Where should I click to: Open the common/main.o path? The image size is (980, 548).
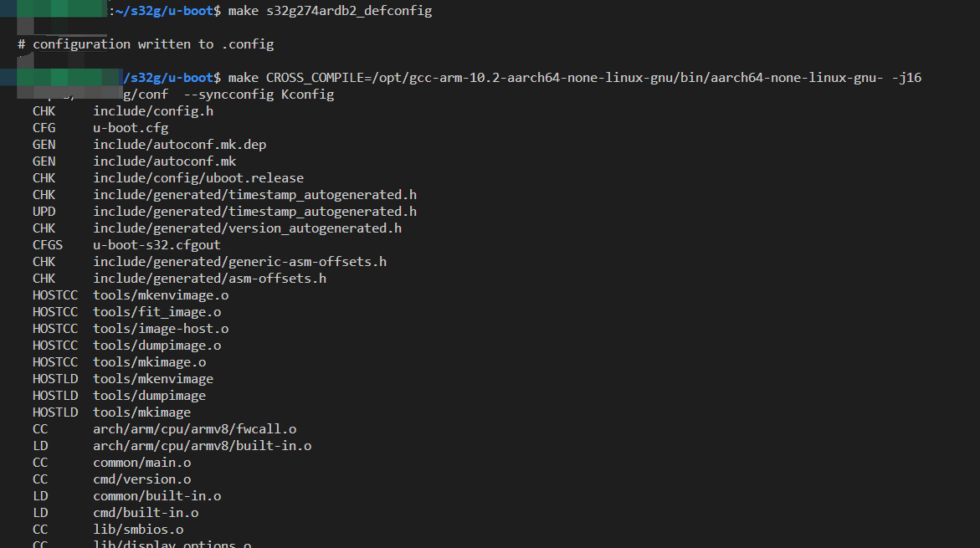click(142, 463)
